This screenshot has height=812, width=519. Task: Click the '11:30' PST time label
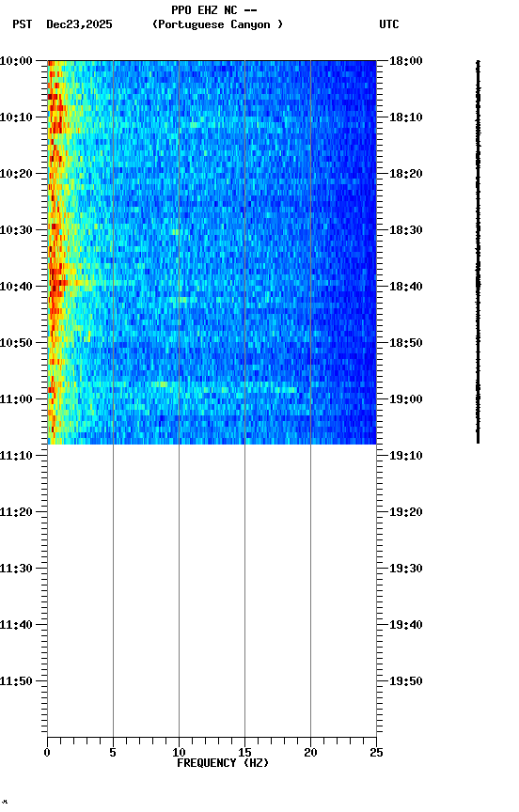tap(16, 569)
